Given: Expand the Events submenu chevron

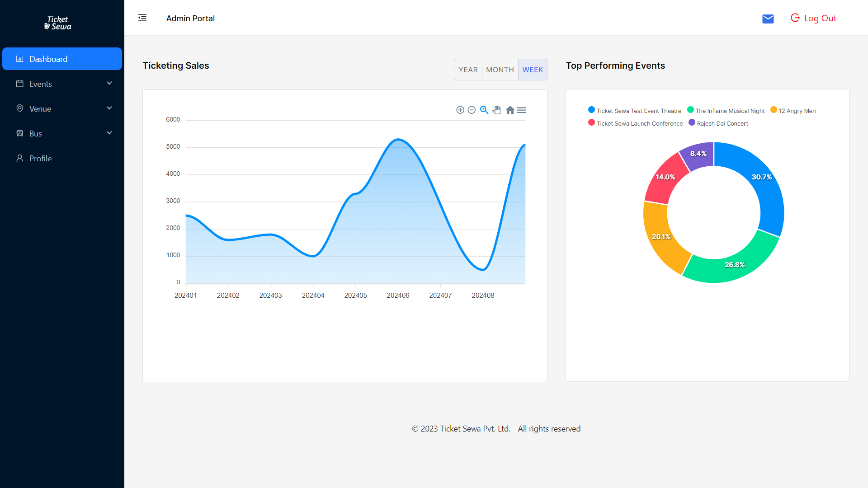Looking at the screenshot, I should tap(109, 84).
